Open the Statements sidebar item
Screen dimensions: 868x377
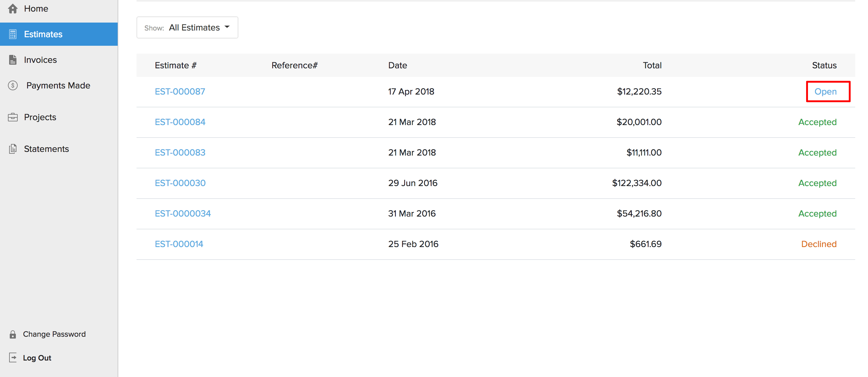coord(46,149)
